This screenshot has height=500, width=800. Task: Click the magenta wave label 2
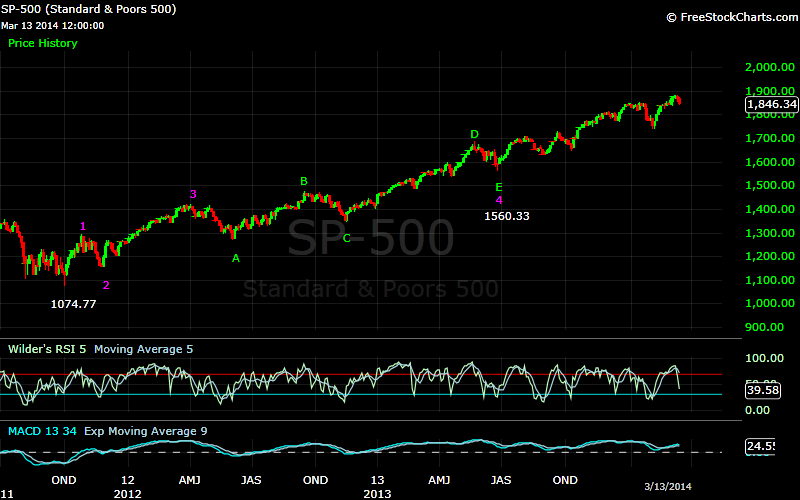(106, 285)
